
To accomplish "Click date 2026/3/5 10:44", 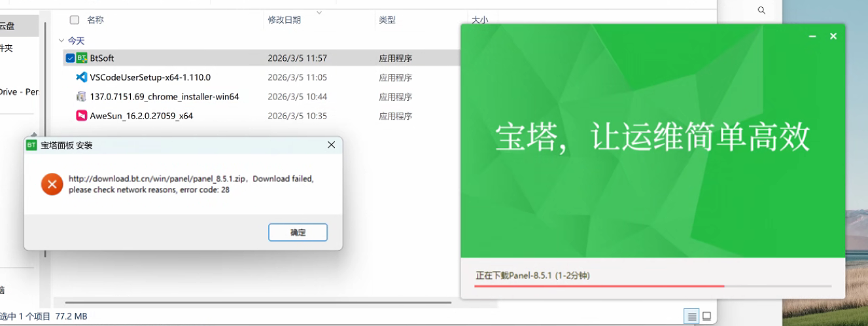I will point(298,96).
